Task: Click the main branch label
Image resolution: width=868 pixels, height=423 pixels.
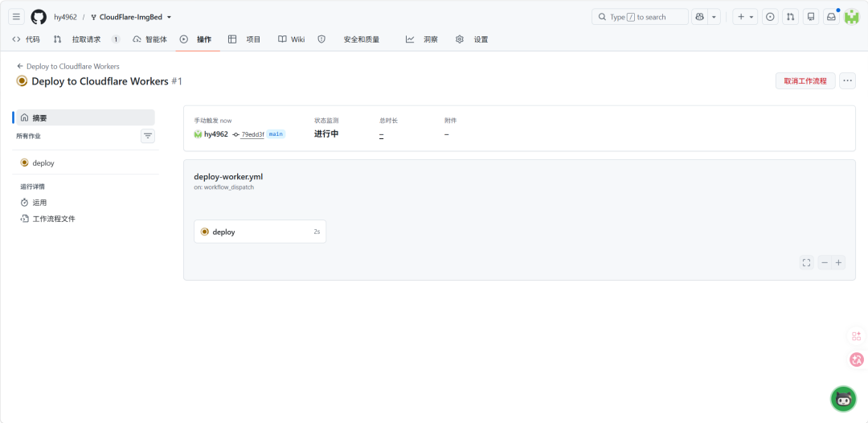Action: coord(276,134)
